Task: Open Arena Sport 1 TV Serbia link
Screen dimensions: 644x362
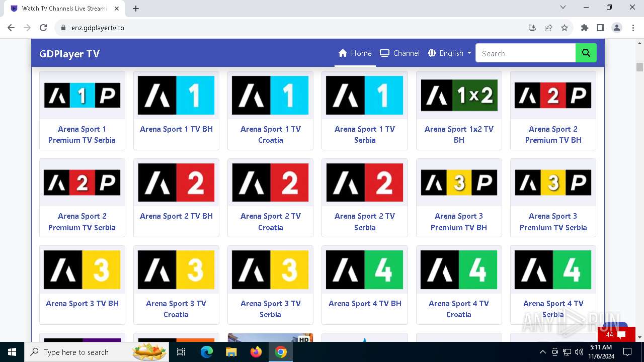Action: pos(365,135)
